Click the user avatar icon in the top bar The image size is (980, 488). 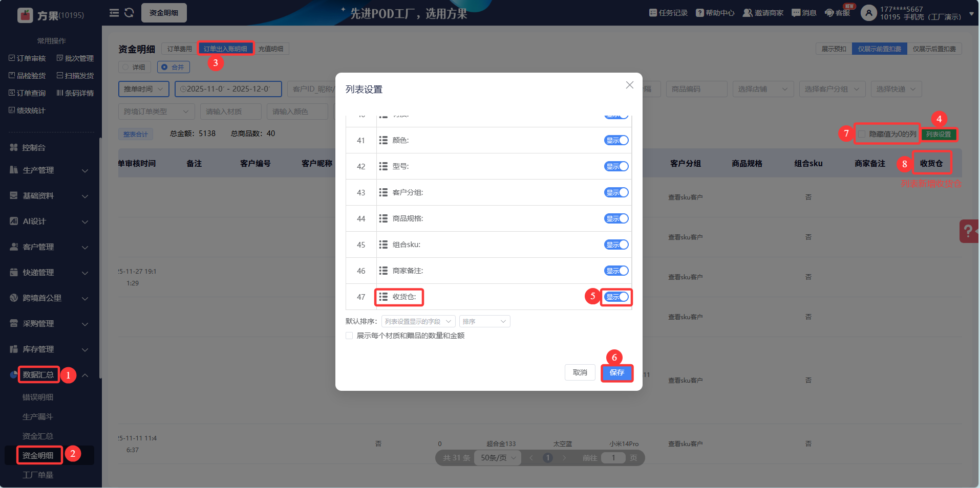coord(869,13)
